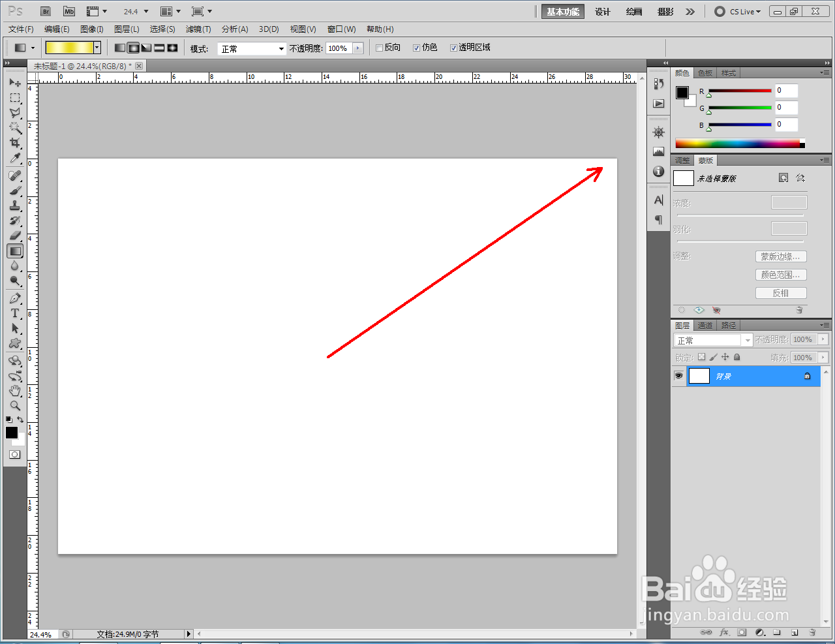Image resolution: width=835 pixels, height=644 pixels.
Task: Open the Paragraph panel icon
Action: coord(659,219)
